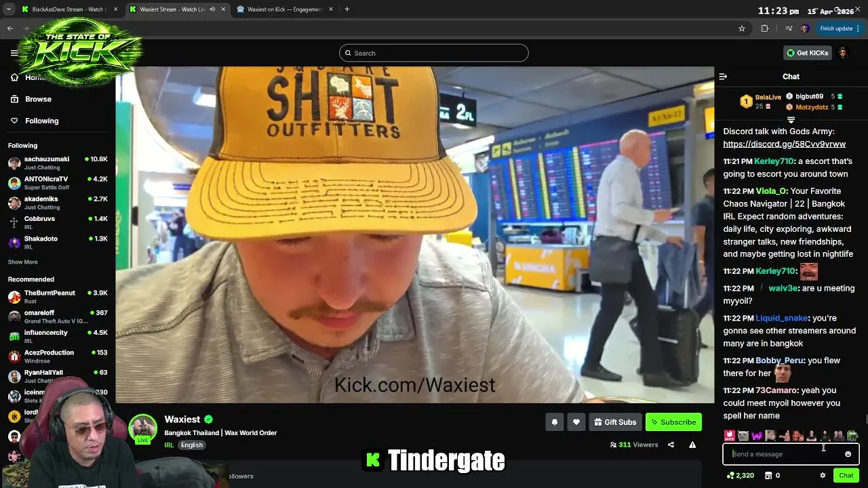This screenshot has height=488, width=868.
Task: Click Viola_O username in chat
Action: tap(771, 191)
